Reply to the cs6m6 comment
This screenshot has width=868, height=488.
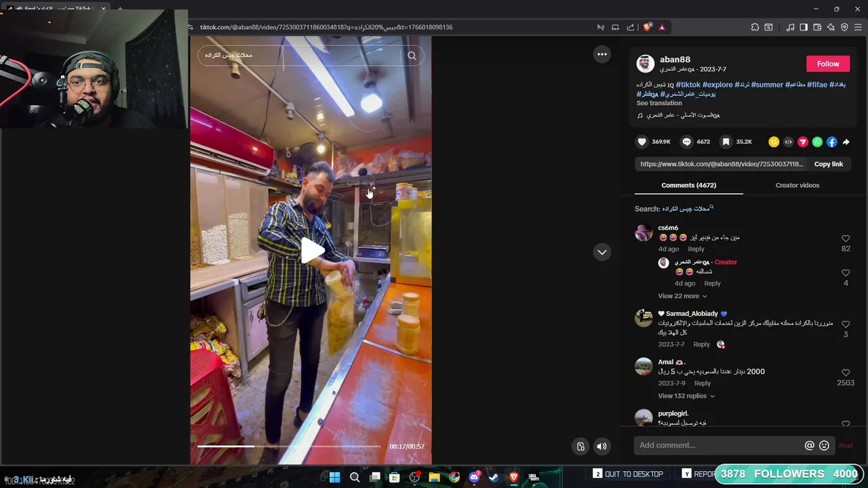696,249
